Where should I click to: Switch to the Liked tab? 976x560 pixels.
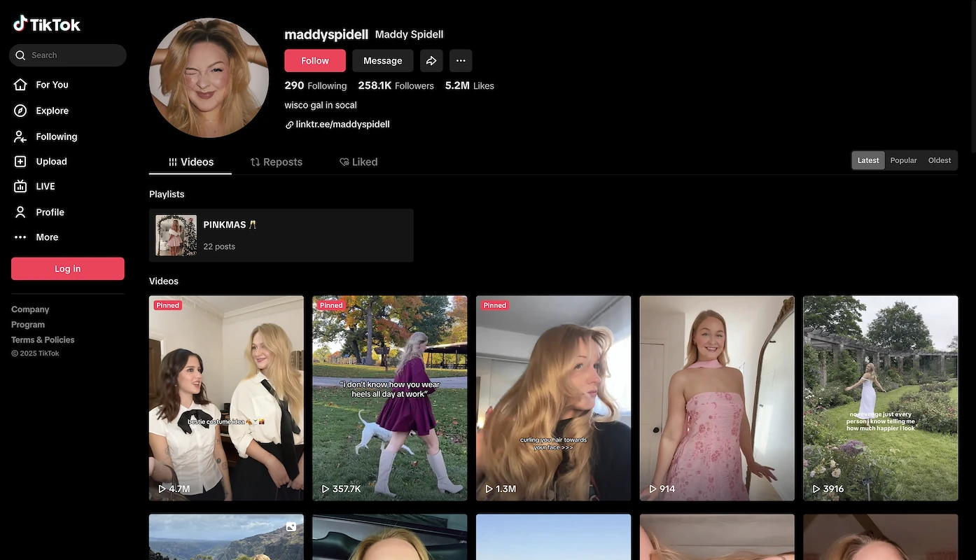(x=358, y=162)
